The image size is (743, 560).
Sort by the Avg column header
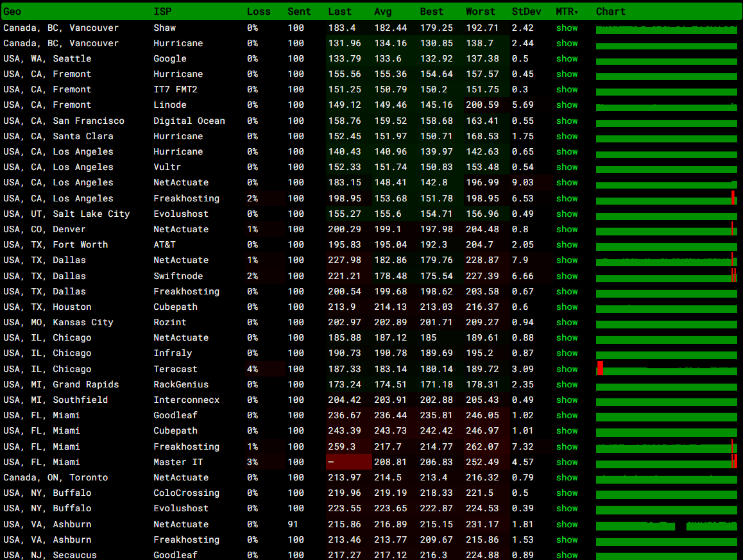tap(383, 12)
